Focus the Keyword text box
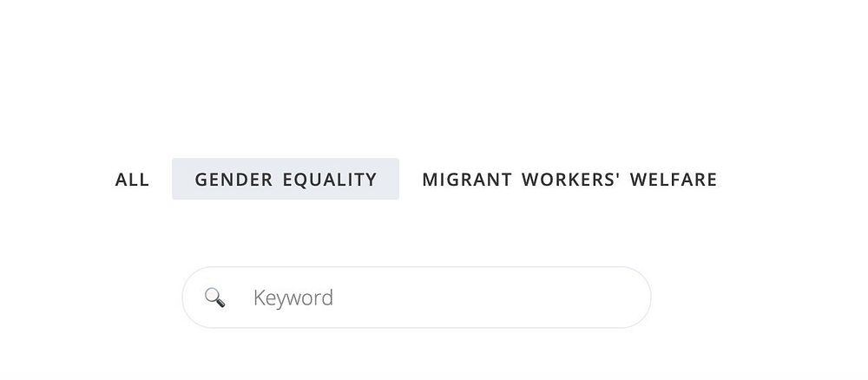 pos(417,298)
